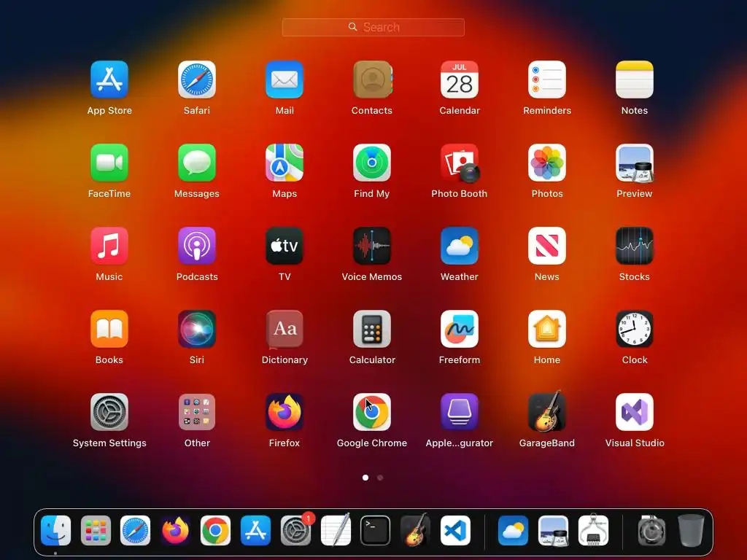
Task: Open the Other apps folder
Action: (x=197, y=412)
